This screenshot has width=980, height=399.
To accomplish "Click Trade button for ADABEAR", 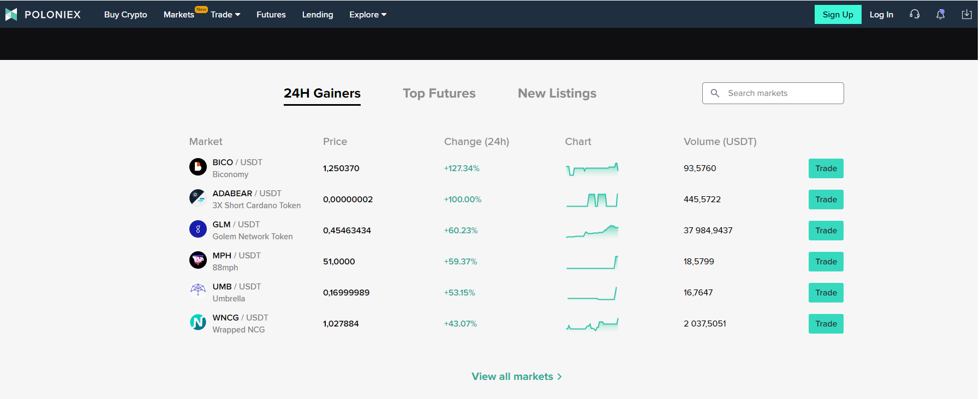I will click(826, 199).
